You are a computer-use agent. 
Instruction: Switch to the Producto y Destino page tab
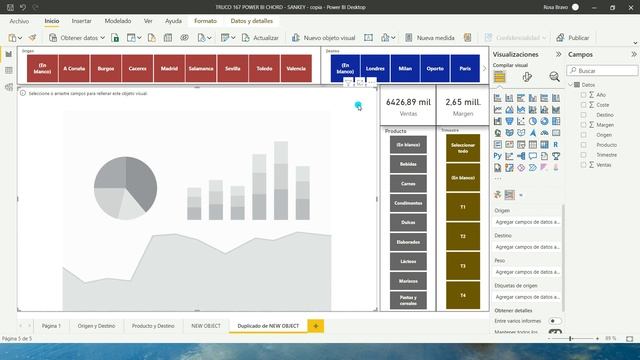coord(153,326)
